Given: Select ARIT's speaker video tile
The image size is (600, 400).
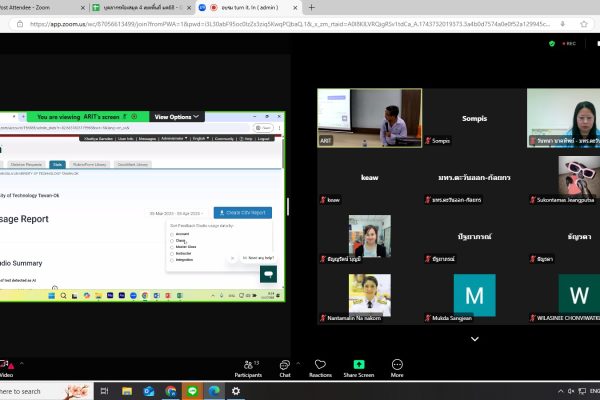Looking at the screenshot, I should tap(370, 118).
